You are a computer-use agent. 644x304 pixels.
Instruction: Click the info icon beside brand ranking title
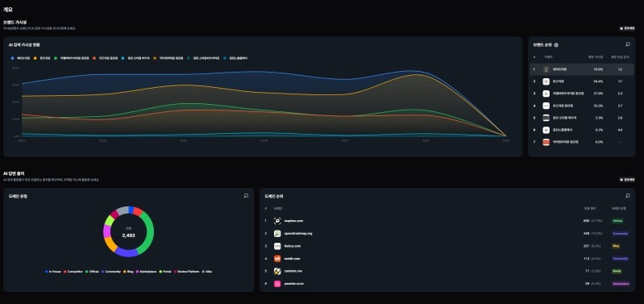556,45
